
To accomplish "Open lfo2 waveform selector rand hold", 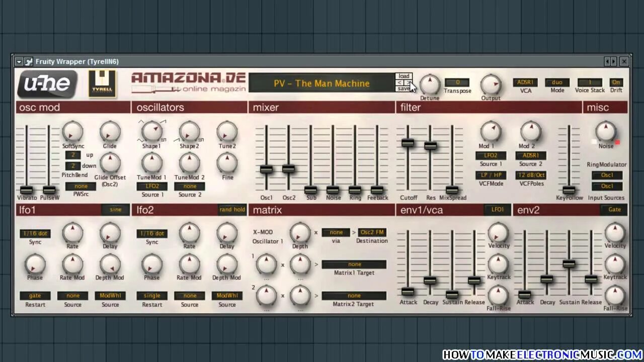I will (x=232, y=210).
